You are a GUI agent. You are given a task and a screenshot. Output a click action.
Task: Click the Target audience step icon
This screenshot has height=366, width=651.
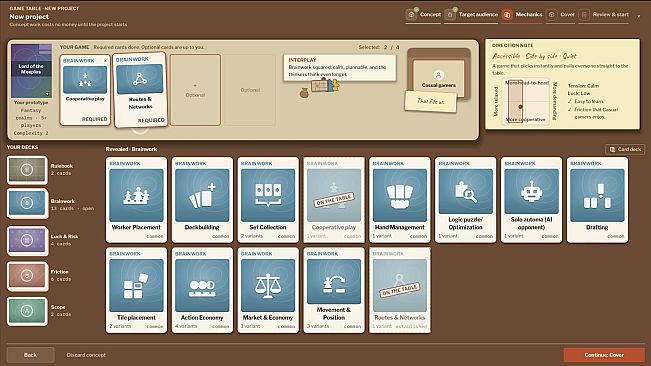[450, 15]
